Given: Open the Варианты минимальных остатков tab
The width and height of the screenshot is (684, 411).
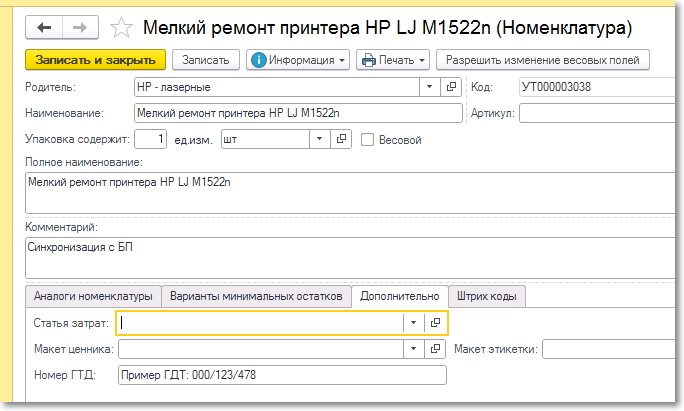Looking at the screenshot, I should 257,296.
